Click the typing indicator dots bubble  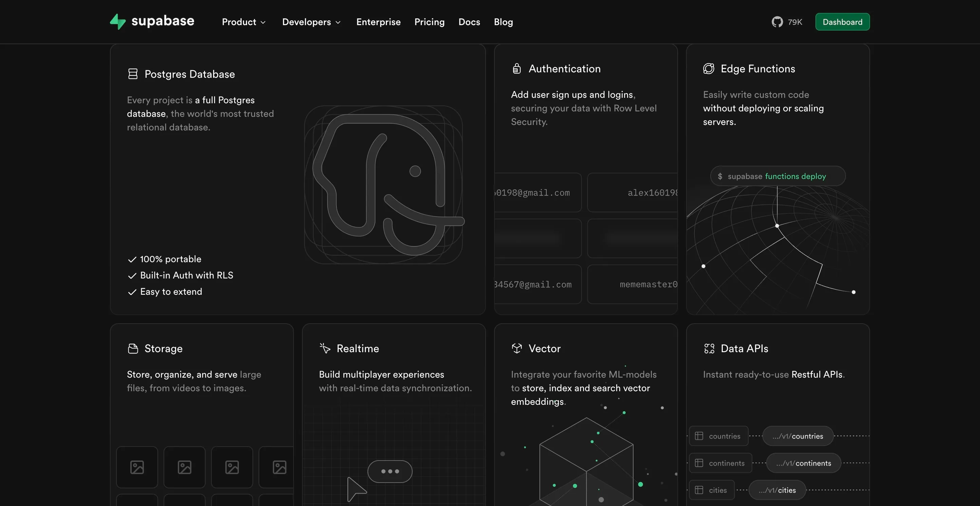coord(390,471)
